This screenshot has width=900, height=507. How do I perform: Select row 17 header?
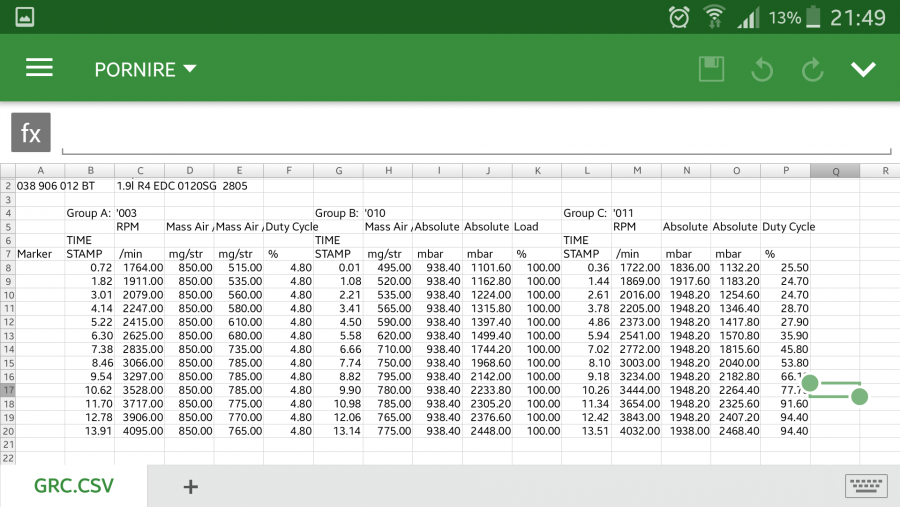[x=7, y=389]
